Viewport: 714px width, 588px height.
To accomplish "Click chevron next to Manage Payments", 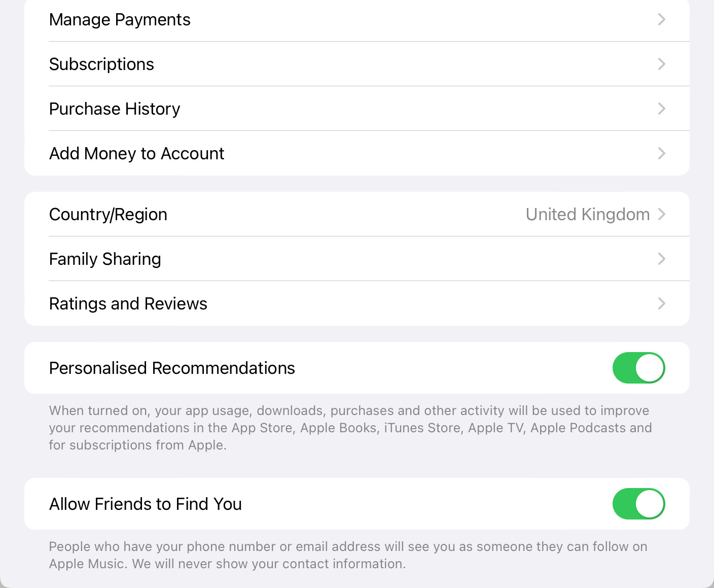I will [661, 20].
